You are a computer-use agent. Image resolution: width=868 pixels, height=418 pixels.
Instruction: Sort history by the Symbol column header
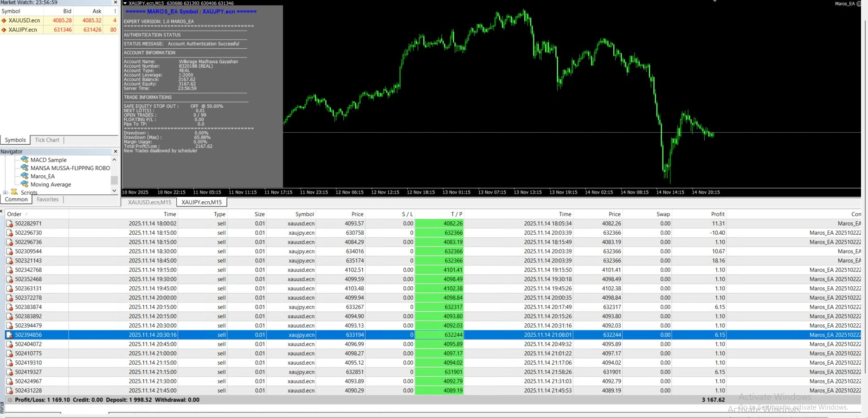coord(304,214)
